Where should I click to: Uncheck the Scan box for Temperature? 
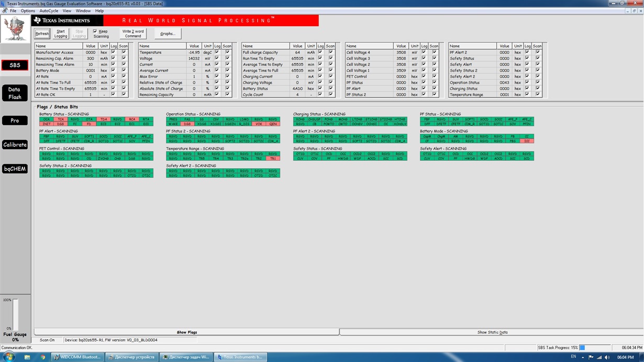point(227,52)
